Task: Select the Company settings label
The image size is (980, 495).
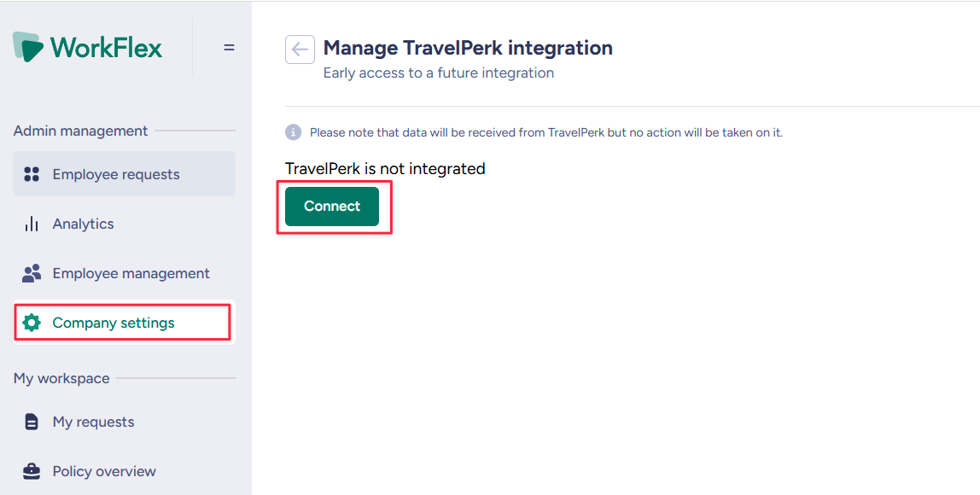Action: [x=114, y=323]
